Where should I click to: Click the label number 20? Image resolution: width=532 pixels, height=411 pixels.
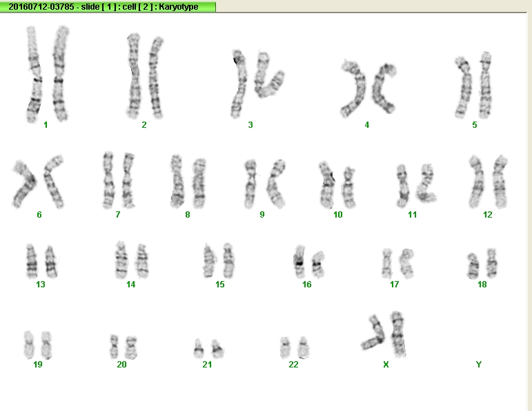[x=122, y=365]
